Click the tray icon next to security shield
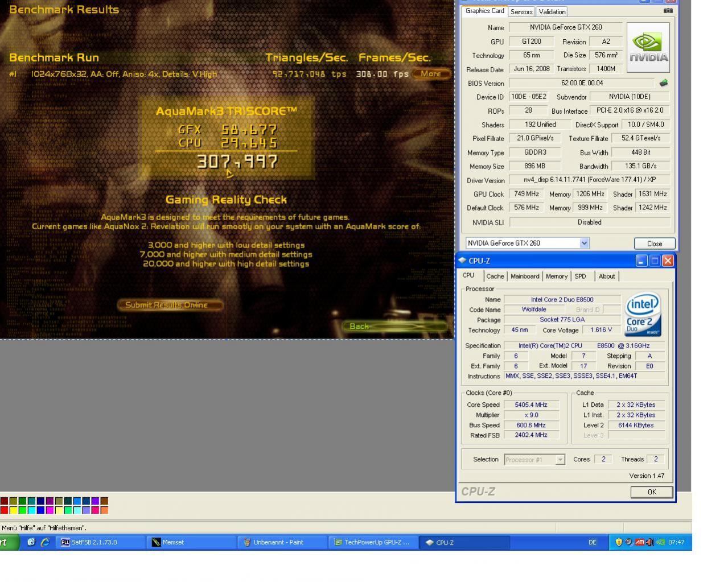Screen dimensions: 728x582 (628, 542)
